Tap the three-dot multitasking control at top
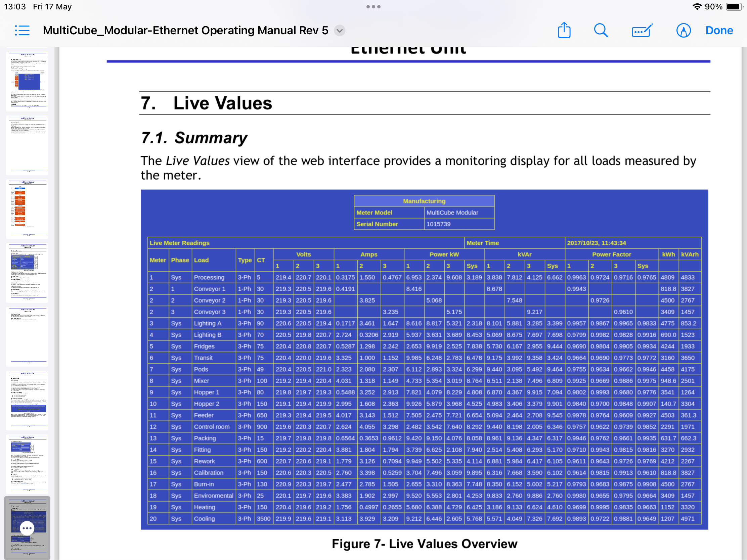The height and width of the screenshot is (560, 747). point(373,7)
